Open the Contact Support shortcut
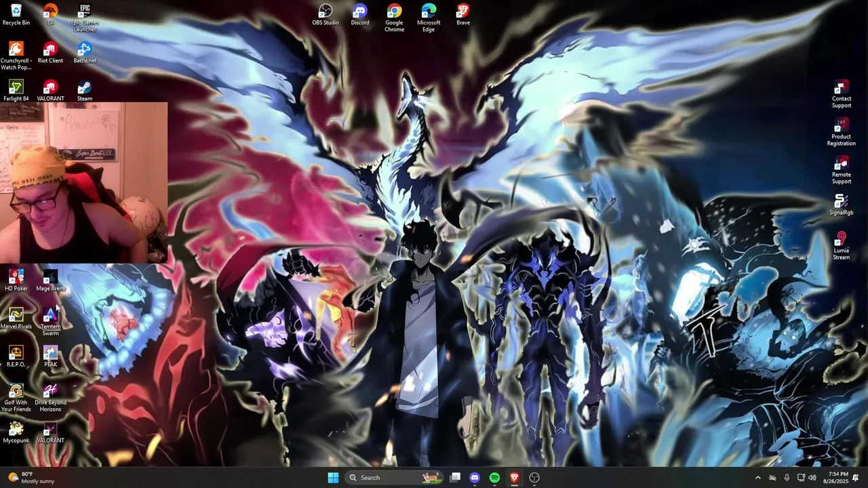The height and width of the screenshot is (488, 868). point(842,94)
